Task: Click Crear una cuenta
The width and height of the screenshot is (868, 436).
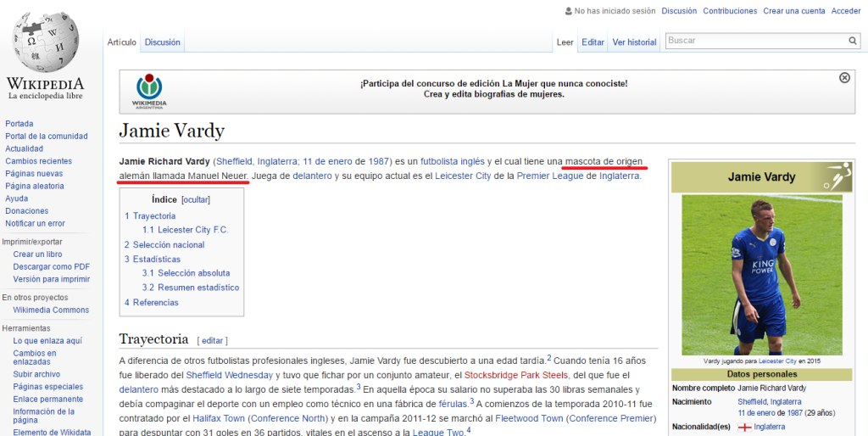Action: point(794,11)
